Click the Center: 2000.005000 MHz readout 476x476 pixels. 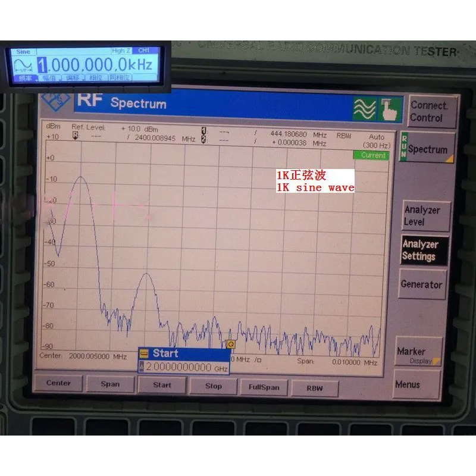(83, 356)
